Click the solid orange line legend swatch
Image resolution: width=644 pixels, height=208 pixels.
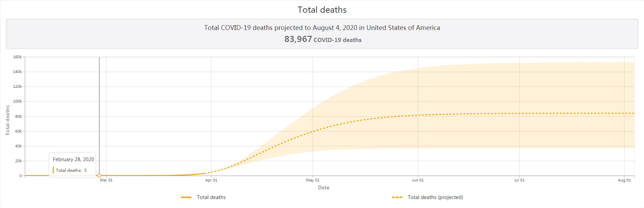pyautogui.click(x=186, y=197)
